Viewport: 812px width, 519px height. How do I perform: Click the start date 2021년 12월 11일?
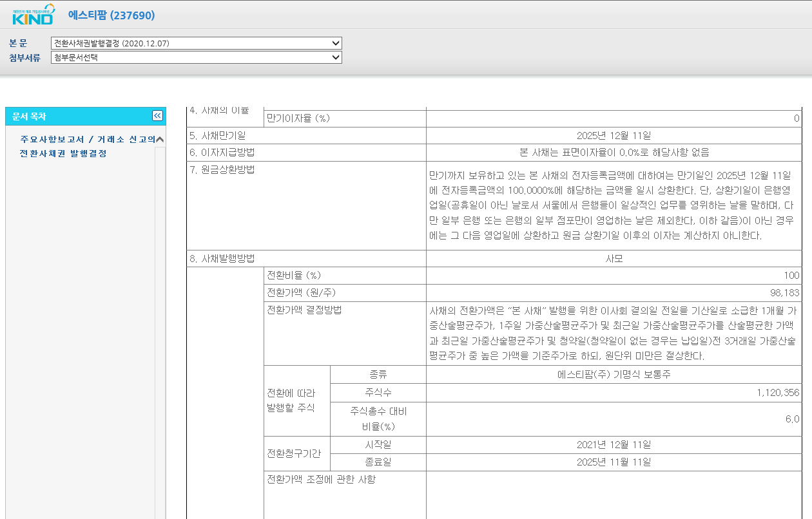614,445
